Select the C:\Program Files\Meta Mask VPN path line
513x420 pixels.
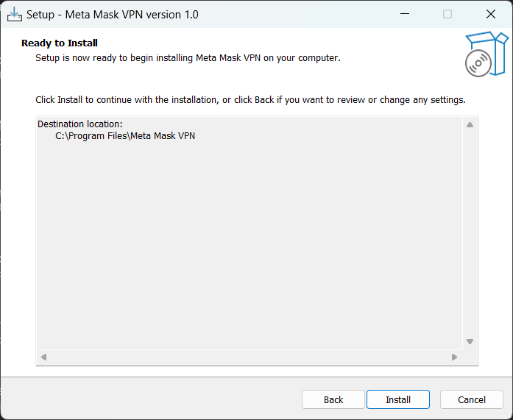125,135
